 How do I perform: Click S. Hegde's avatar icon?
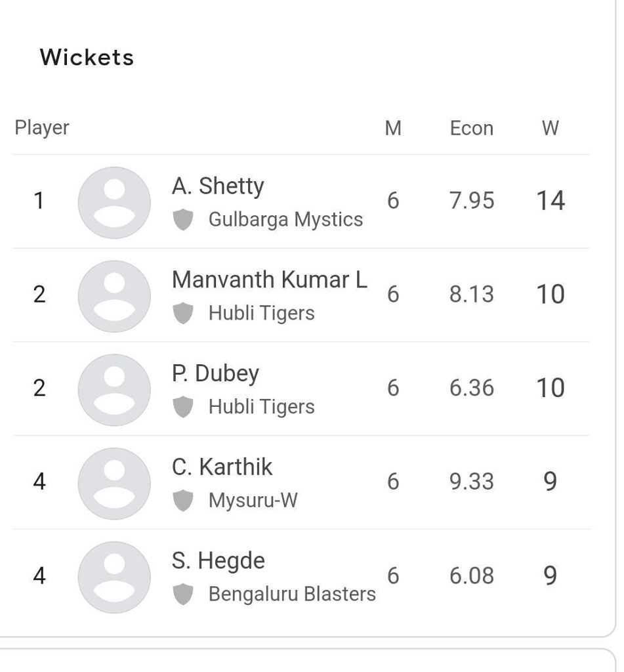[114, 577]
